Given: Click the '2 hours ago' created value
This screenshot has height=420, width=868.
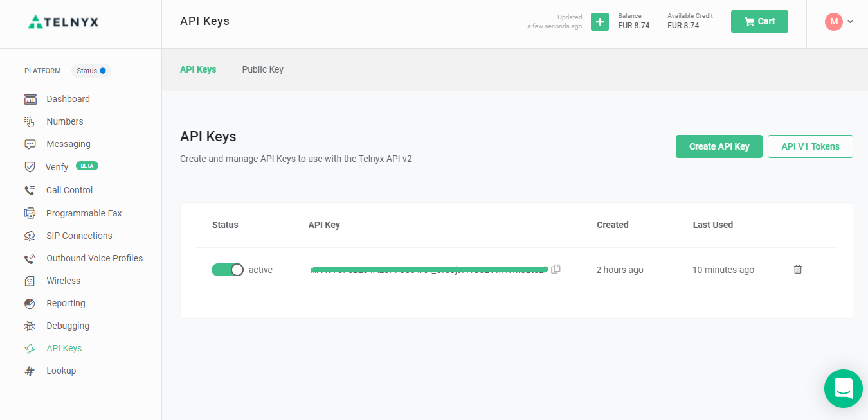Looking at the screenshot, I should [x=620, y=270].
